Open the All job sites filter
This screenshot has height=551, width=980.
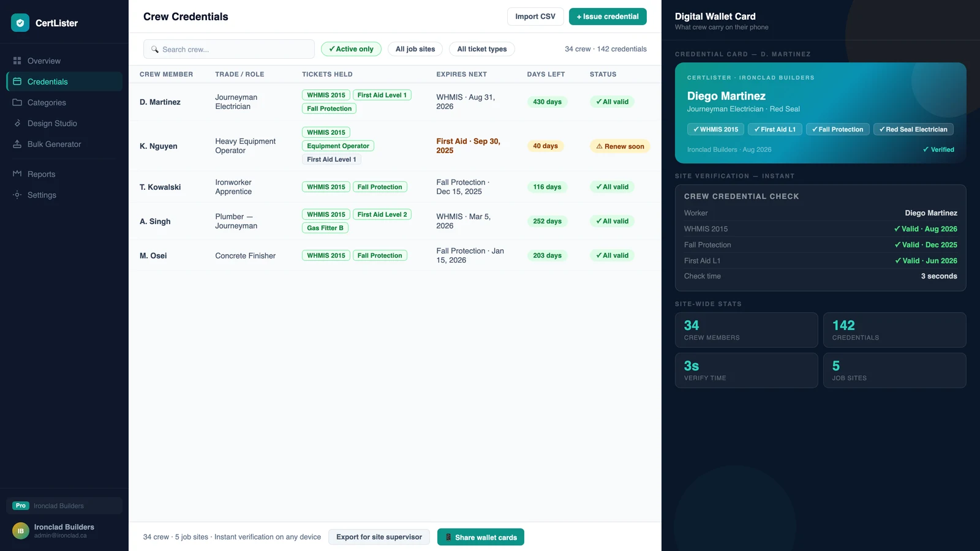coord(415,49)
